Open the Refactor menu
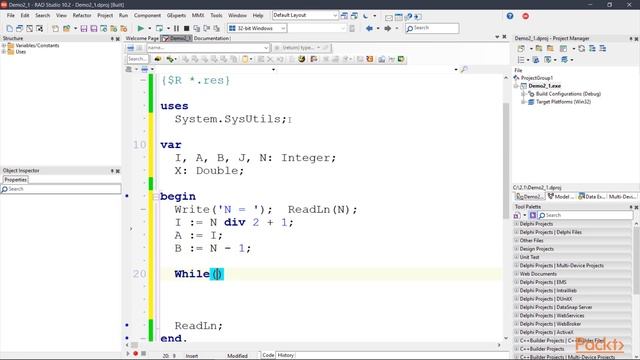Screen dimensions: 640x360 click(x=82, y=16)
